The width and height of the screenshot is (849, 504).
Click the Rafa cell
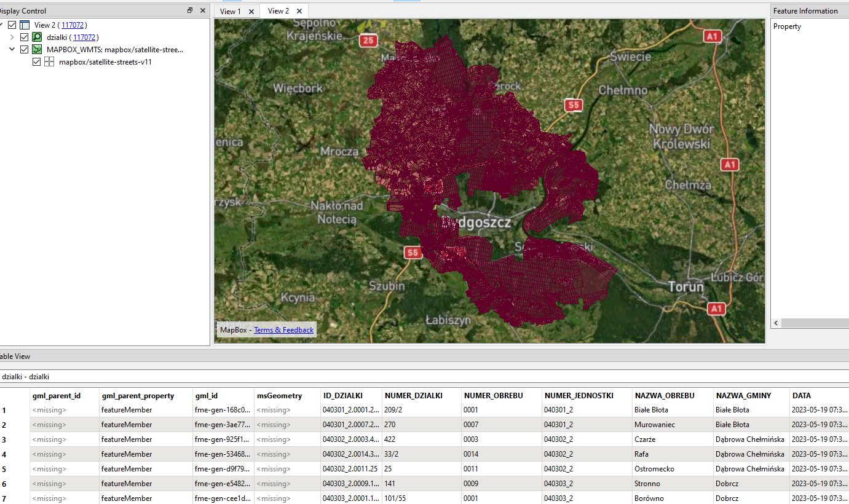click(x=673, y=454)
